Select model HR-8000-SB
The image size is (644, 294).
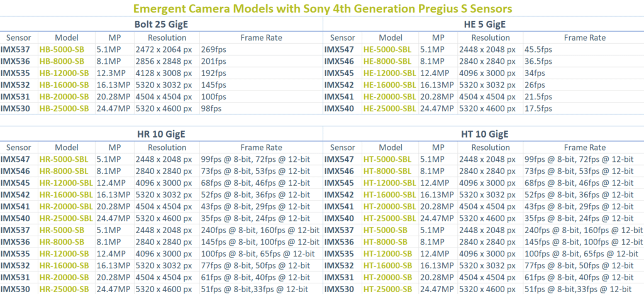pyautogui.click(x=62, y=242)
